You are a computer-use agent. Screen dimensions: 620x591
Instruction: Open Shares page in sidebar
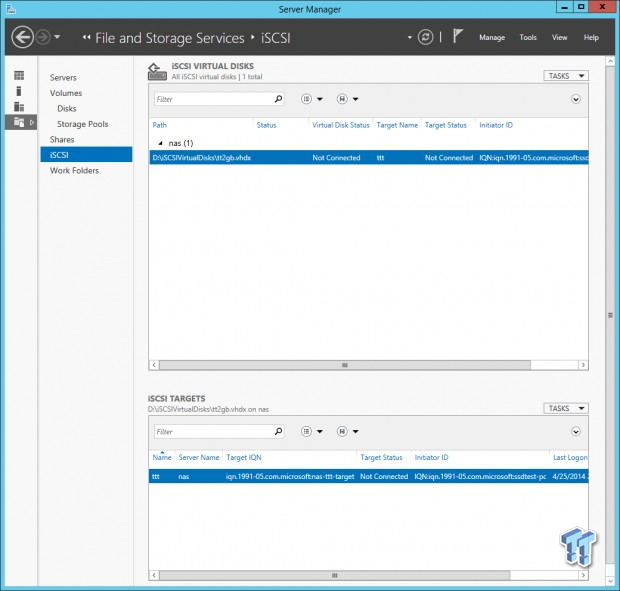tap(62, 140)
